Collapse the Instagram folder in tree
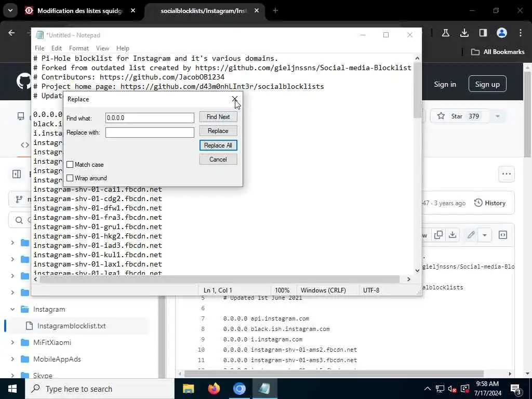Screen dimensions: 532x399 12,309
